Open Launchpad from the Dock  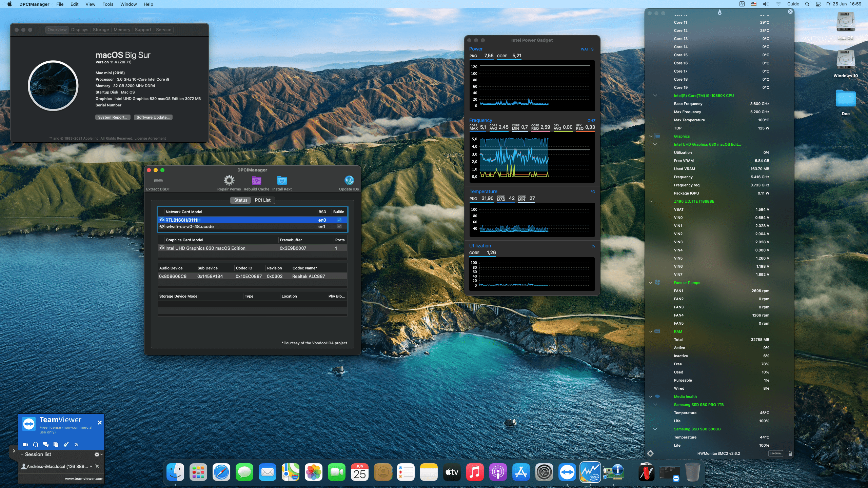tap(198, 472)
